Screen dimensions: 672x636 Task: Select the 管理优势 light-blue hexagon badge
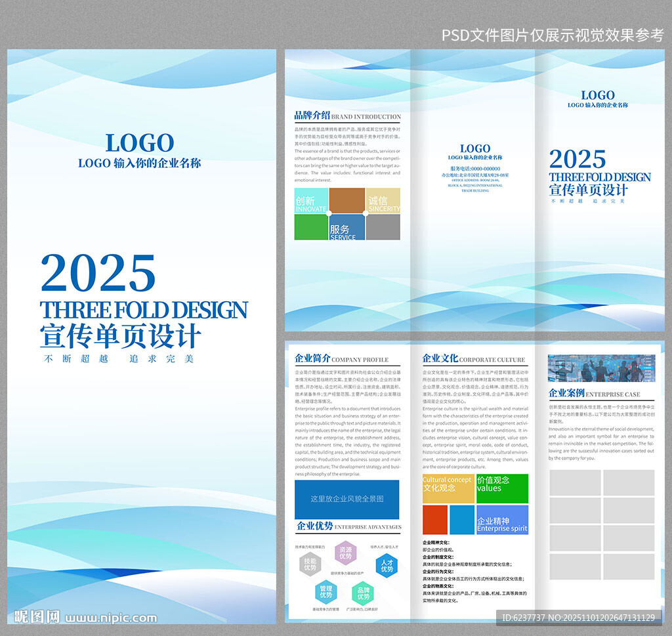click(325, 592)
